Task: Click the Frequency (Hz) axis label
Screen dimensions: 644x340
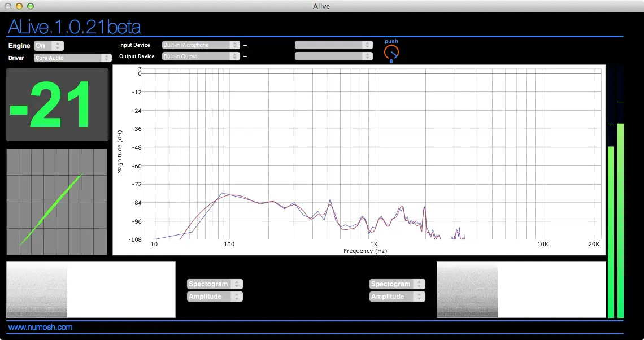Action: 365,251
